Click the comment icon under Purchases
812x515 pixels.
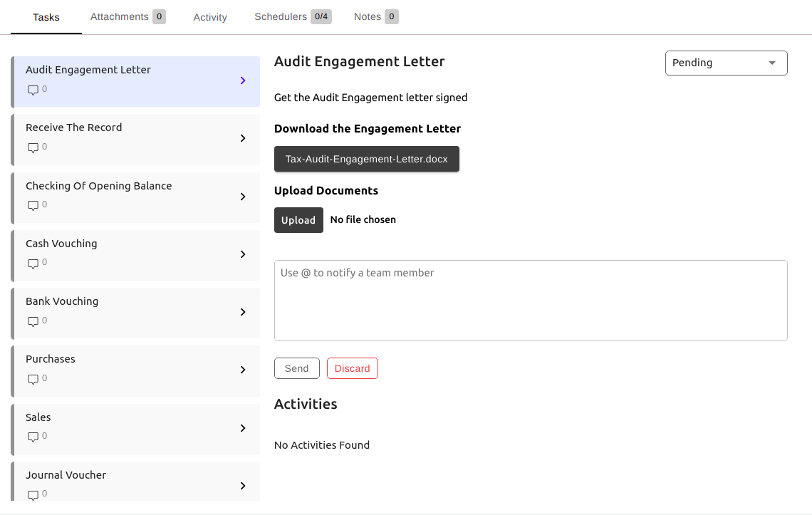coord(33,380)
